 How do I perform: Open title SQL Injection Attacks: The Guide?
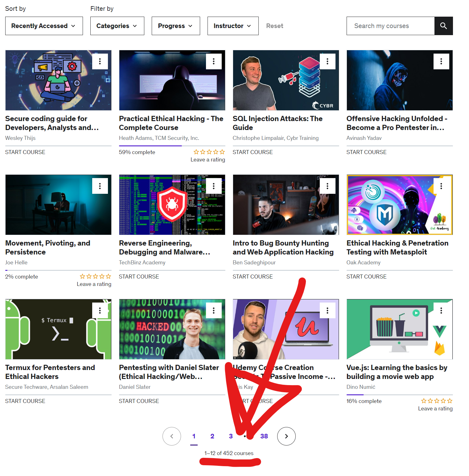pyautogui.click(x=278, y=123)
